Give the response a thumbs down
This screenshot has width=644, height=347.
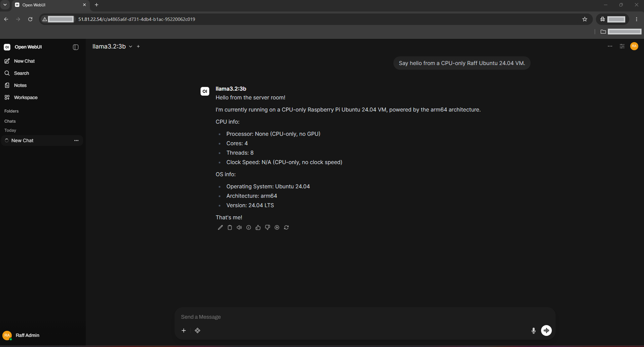267,227
